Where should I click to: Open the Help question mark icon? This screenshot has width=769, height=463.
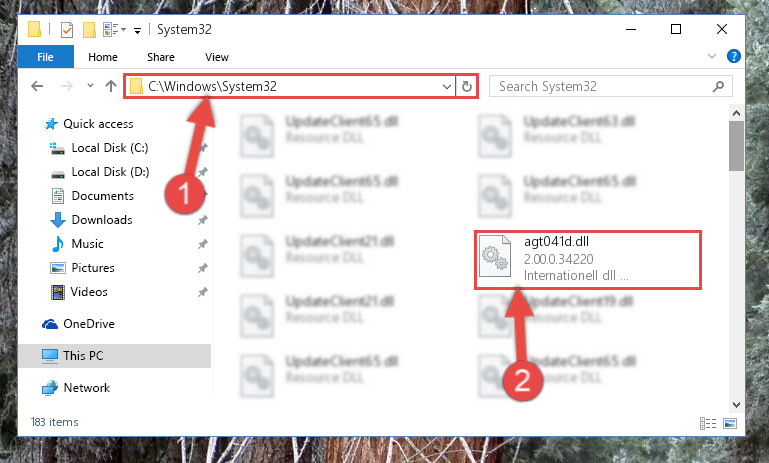734,56
